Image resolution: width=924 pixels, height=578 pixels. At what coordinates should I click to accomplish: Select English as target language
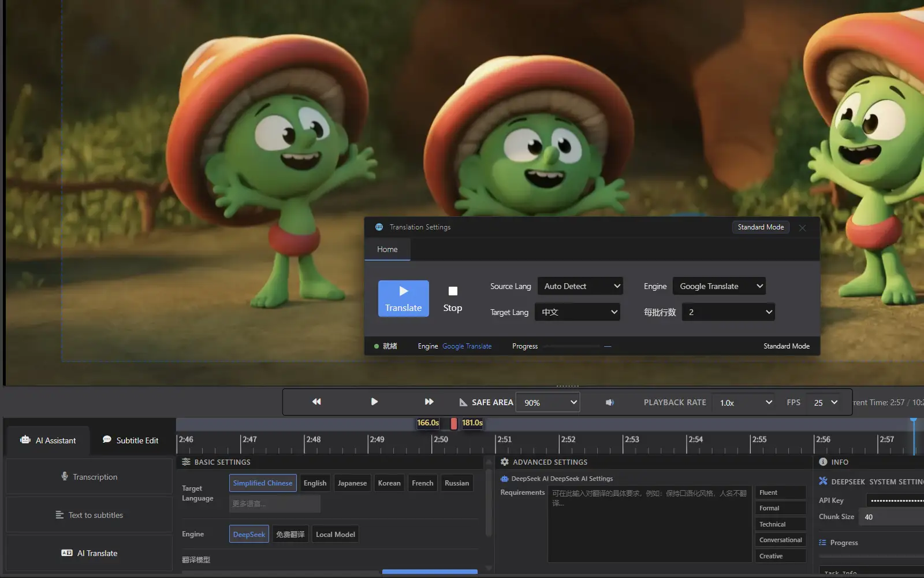click(x=315, y=483)
